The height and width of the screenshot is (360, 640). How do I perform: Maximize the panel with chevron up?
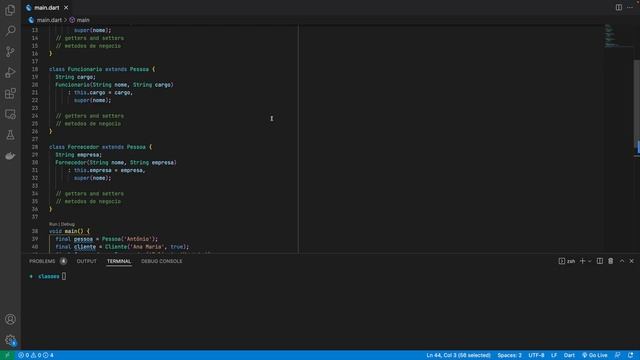point(622,261)
